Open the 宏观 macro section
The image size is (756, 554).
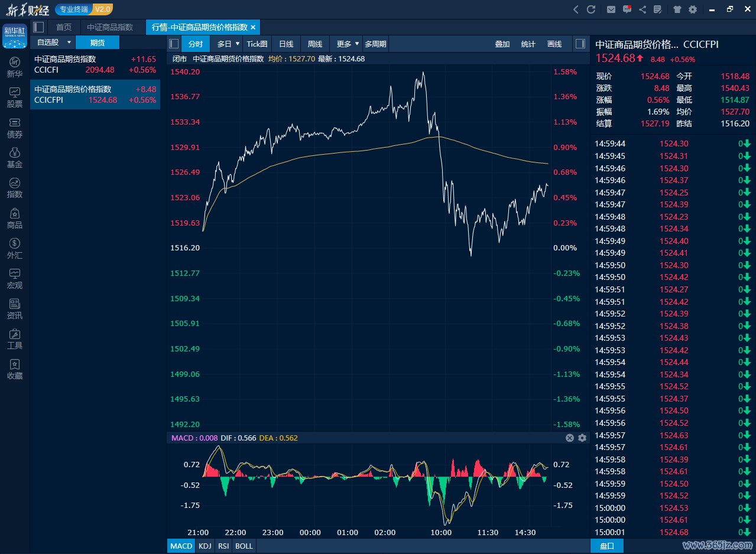pyautogui.click(x=15, y=279)
